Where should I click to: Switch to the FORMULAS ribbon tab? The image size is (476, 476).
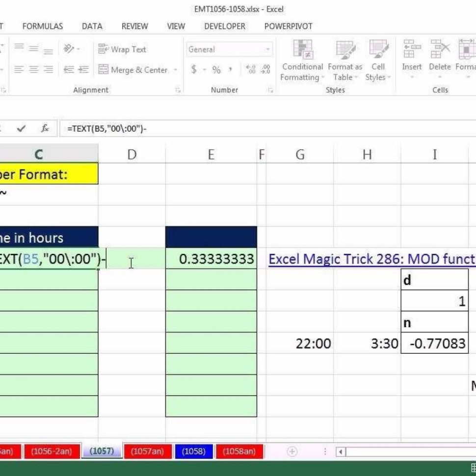[42, 26]
